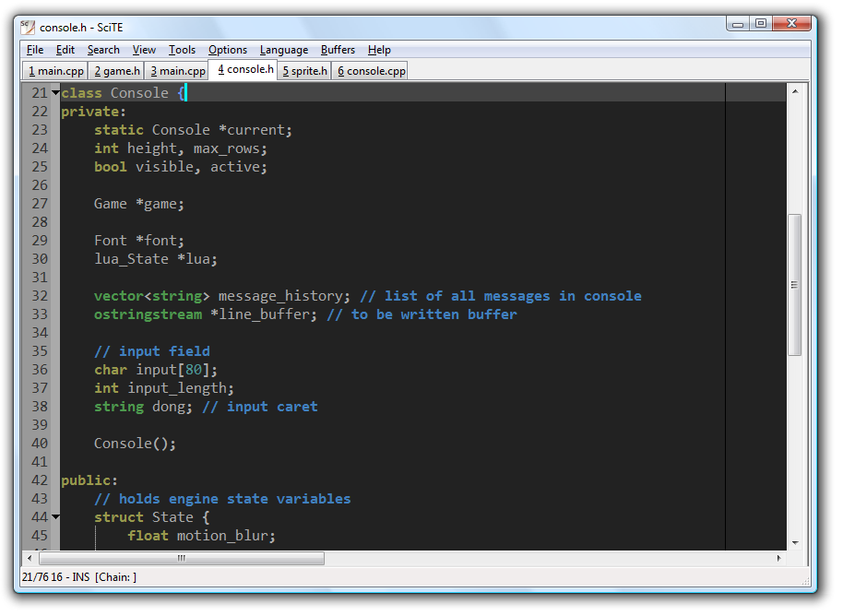The image size is (843, 616).
Task: Click on 'Game *game;' line
Action: [x=139, y=205]
